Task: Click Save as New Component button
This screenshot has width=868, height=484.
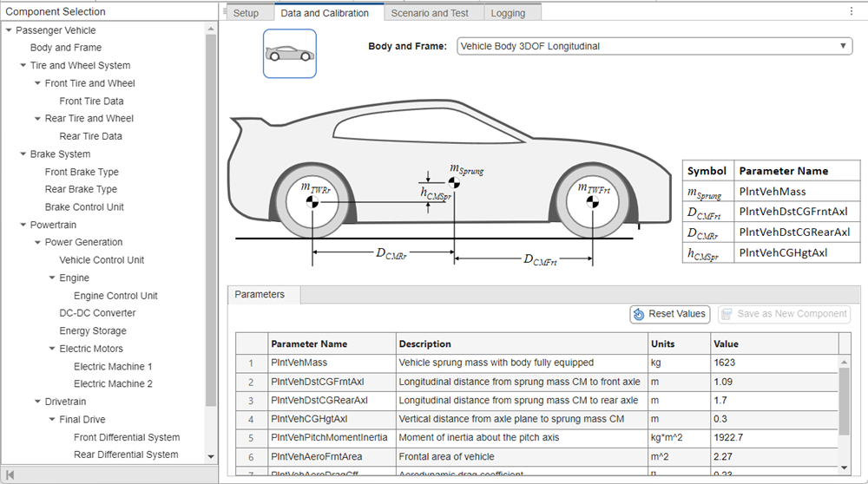Action: [x=784, y=314]
